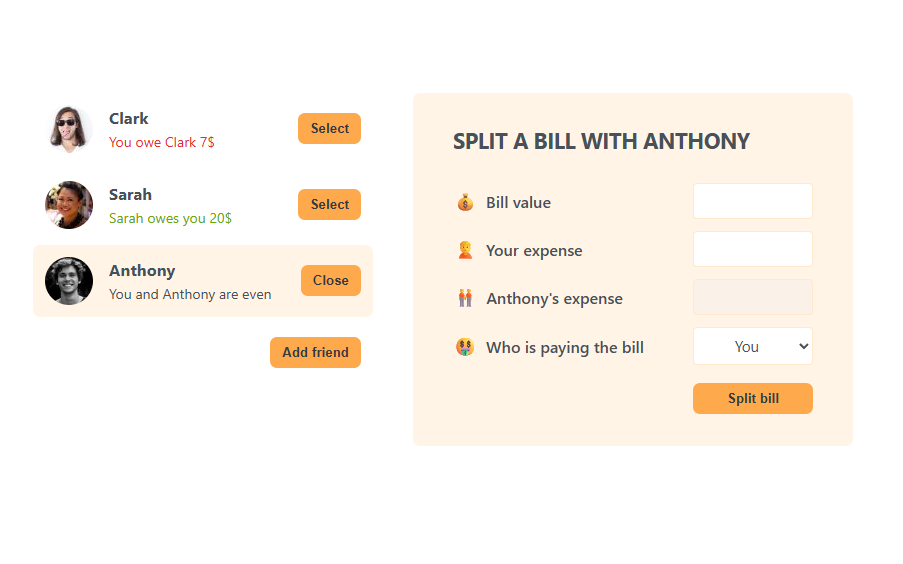Open the Add friend form

[x=315, y=353]
